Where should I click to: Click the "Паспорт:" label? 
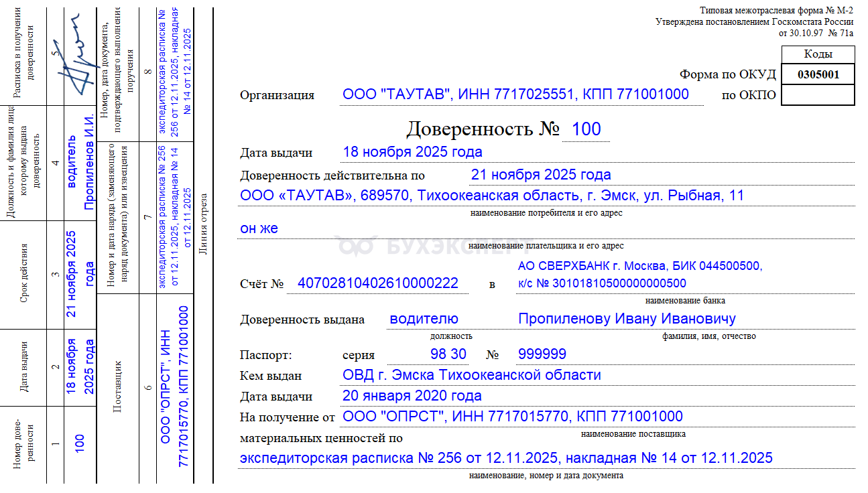266,355
